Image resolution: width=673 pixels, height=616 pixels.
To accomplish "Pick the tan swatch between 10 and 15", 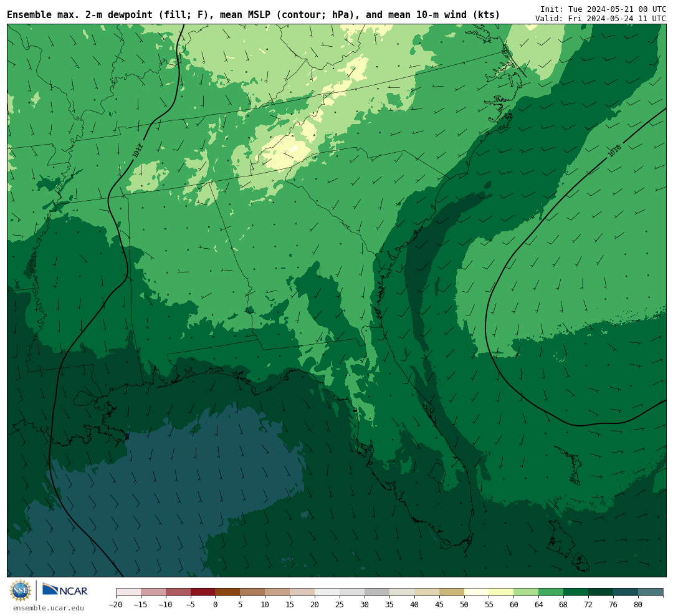I will pos(278,592).
